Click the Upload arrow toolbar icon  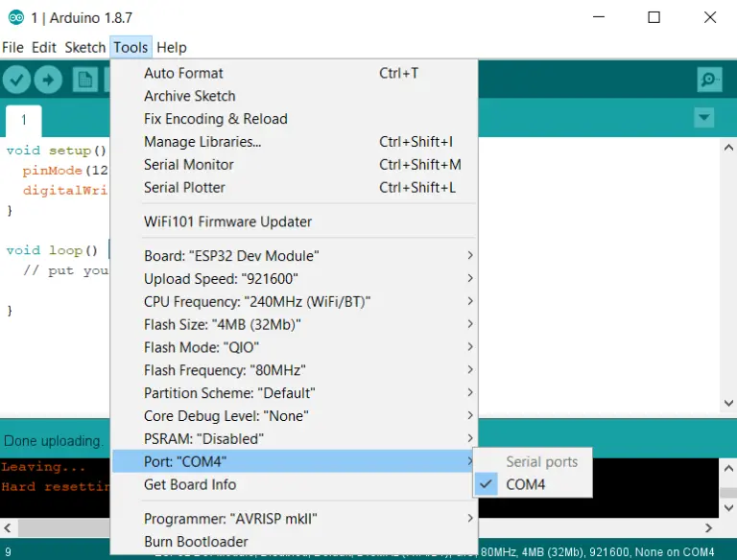[48, 80]
